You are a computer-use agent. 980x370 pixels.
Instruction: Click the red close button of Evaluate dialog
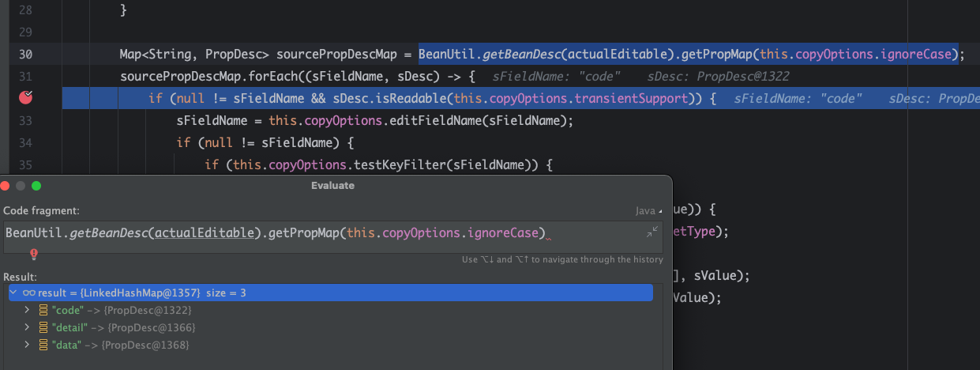[x=5, y=186]
